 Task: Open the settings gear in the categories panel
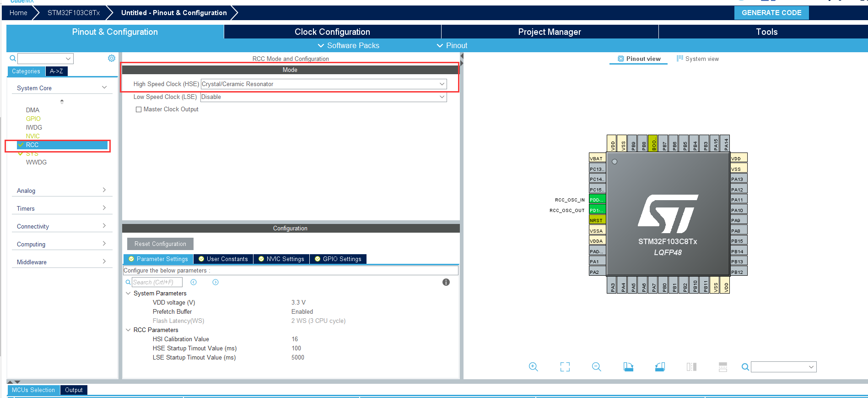coord(111,58)
